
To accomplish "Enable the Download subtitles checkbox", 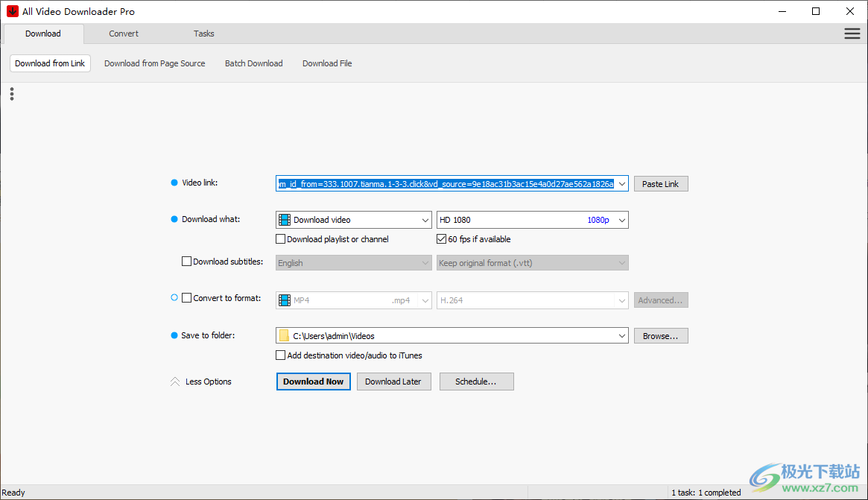I will [x=186, y=261].
